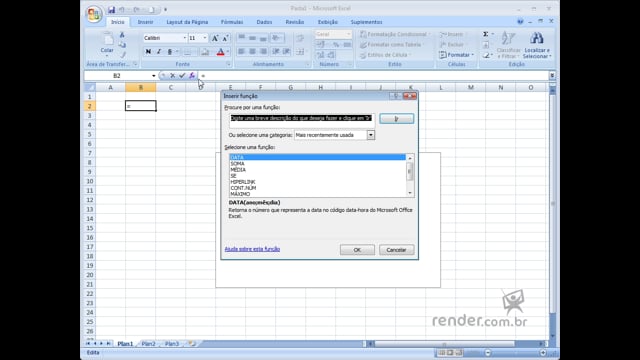
Task: Toggle bold formatting N button
Action: coord(148,52)
